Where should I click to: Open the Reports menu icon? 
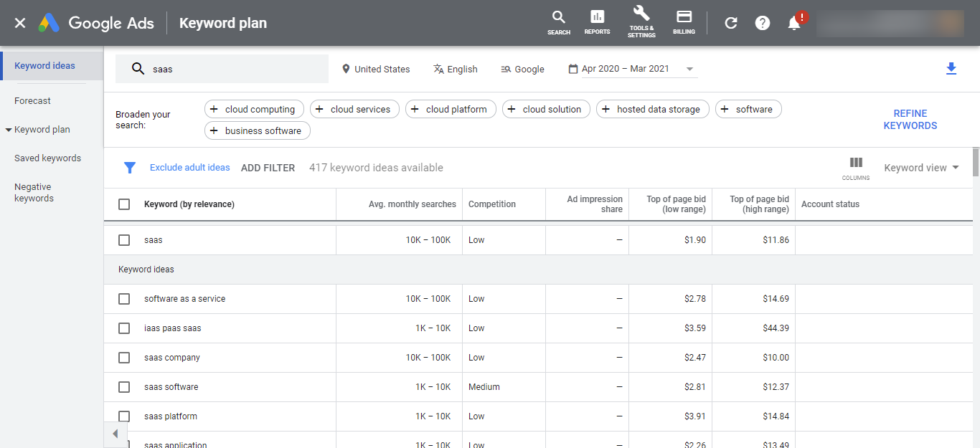597,22
